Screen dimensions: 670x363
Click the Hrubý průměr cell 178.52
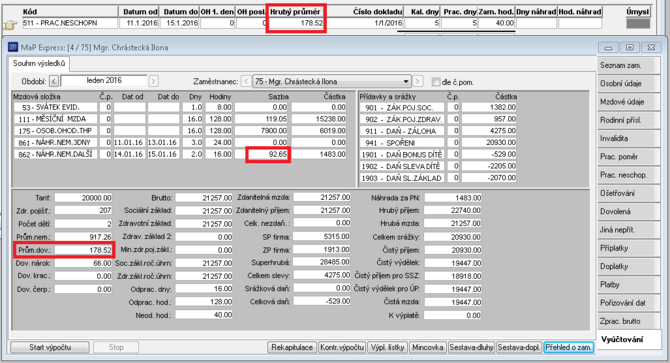pos(296,23)
